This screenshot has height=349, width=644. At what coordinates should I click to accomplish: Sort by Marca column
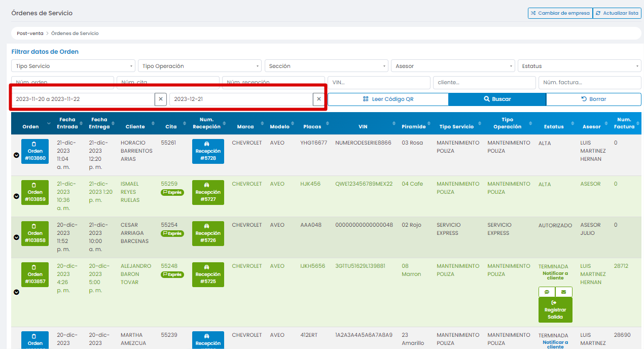pos(247,123)
